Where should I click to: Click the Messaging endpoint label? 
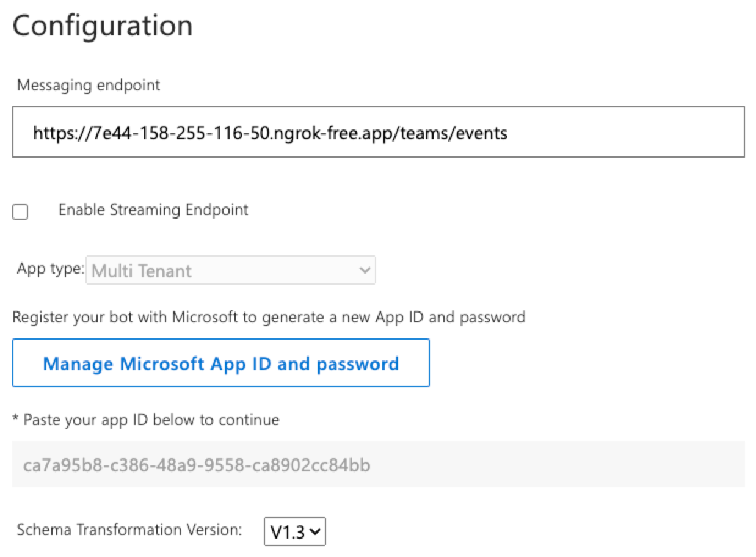click(89, 85)
